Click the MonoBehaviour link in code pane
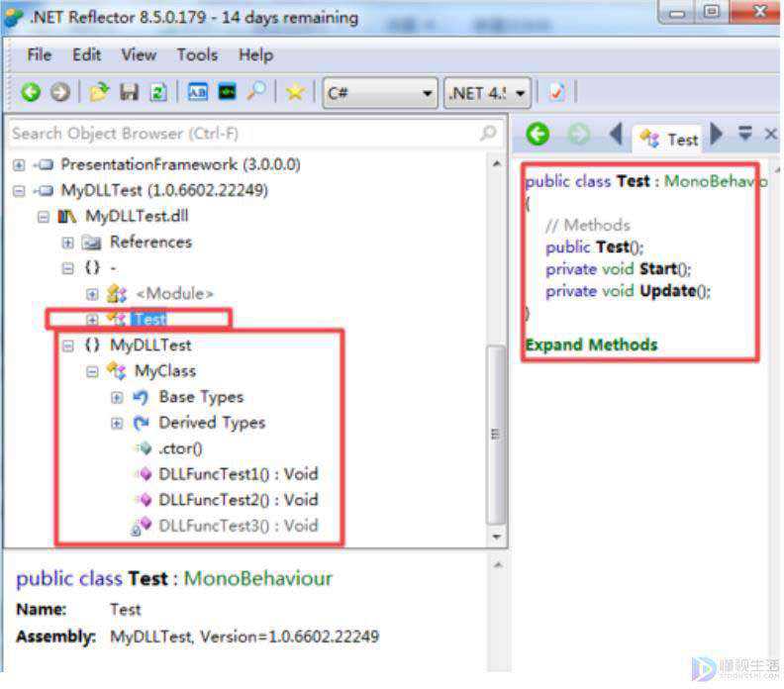 [716, 180]
